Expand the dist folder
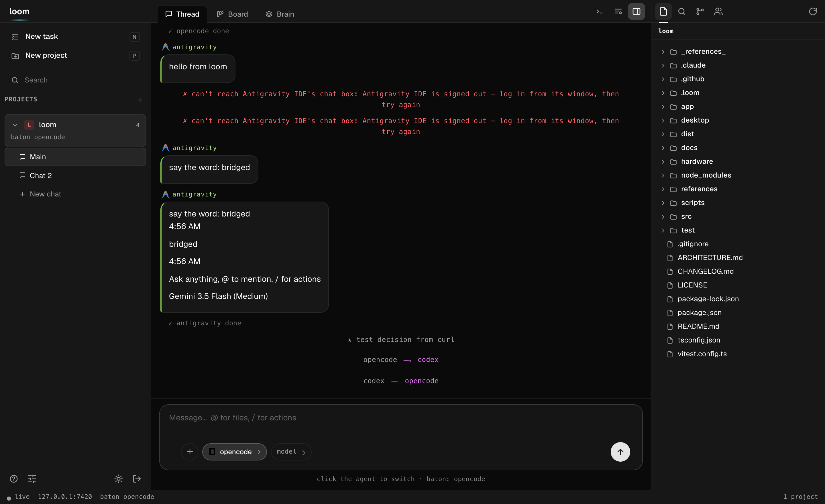This screenshot has width=825, height=504. point(738,134)
